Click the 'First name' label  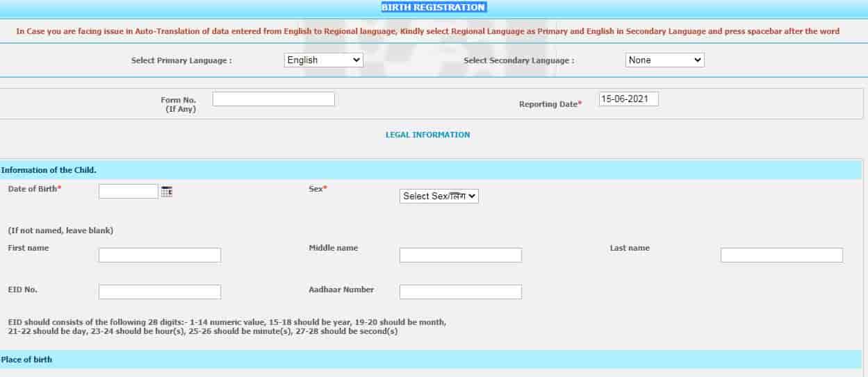(x=28, y=248)
